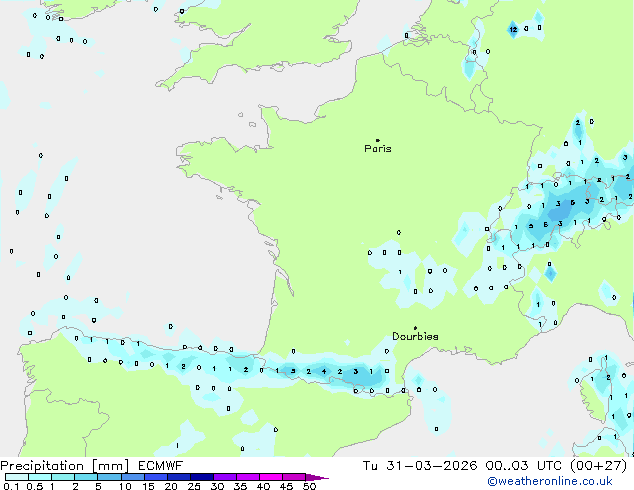Click the 10 legend scale label

coord(125,486)
